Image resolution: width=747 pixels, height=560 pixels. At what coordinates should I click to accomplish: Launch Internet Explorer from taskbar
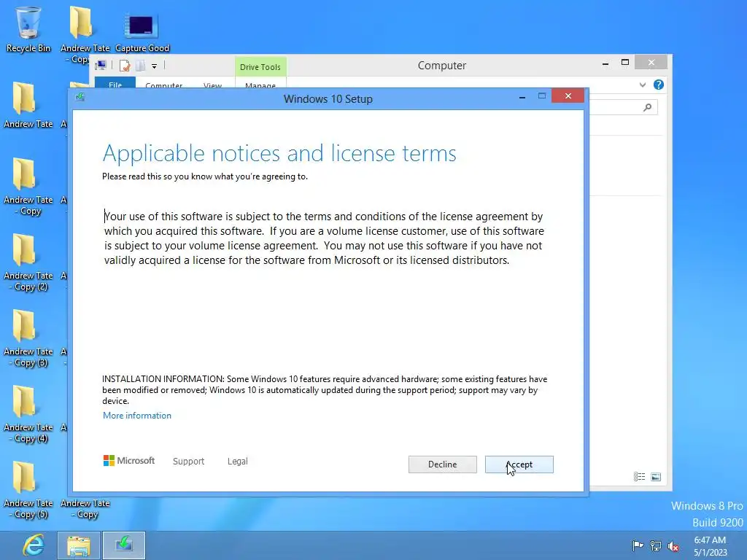[x=33, y=545]
